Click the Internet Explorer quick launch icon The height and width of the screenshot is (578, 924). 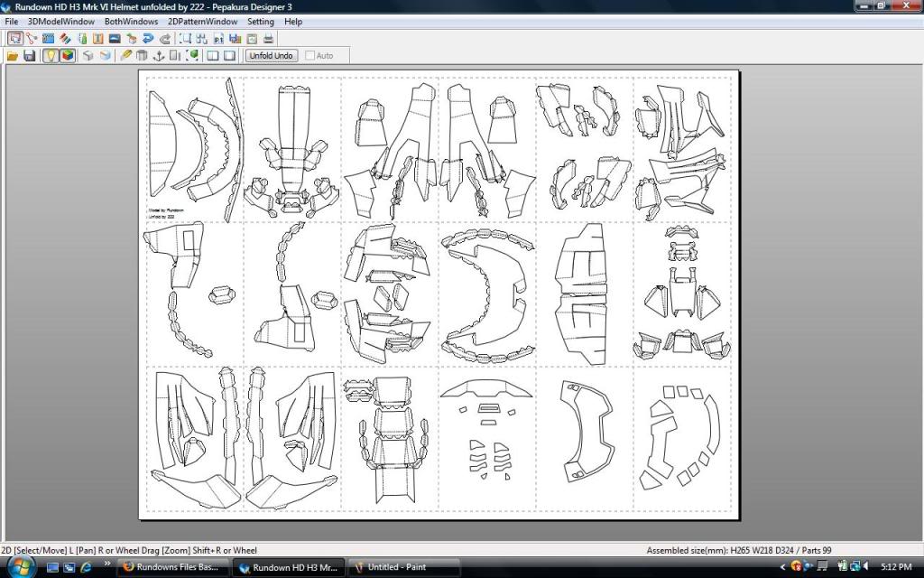pyautogui.click(x=86, y=567)
